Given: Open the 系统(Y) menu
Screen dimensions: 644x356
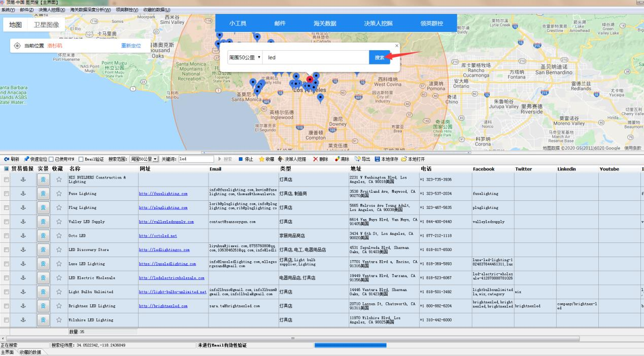Looking at the screenshot, I should click(x=8, y=10).
